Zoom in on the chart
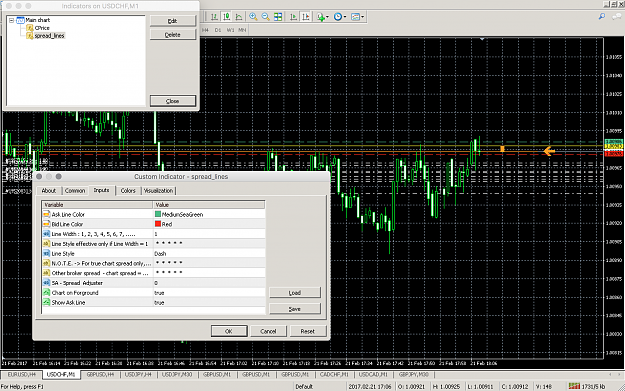 pos(253,17)
